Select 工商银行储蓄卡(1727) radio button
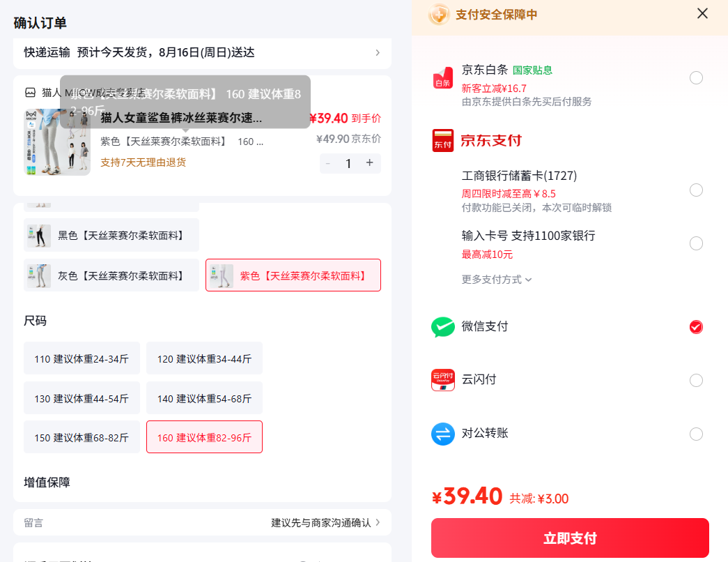Viewport: 728px width, 562px height. tap(696, 190)
